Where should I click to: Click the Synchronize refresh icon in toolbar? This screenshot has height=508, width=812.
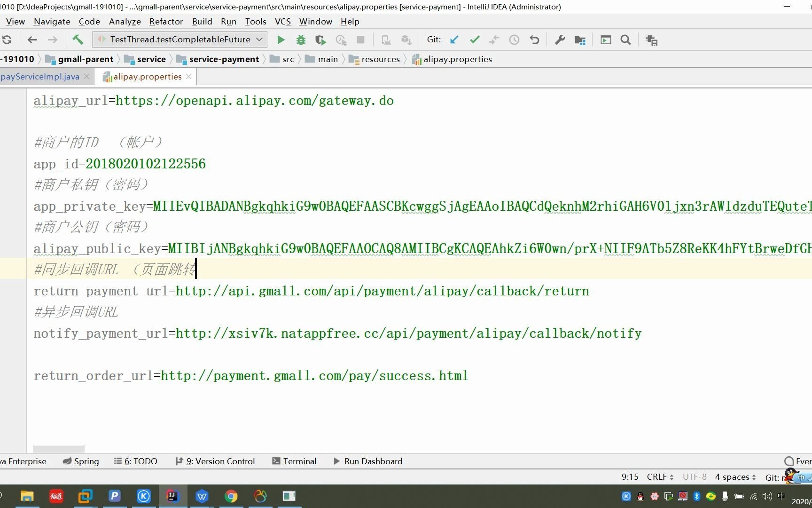click(x=7, y=40)
